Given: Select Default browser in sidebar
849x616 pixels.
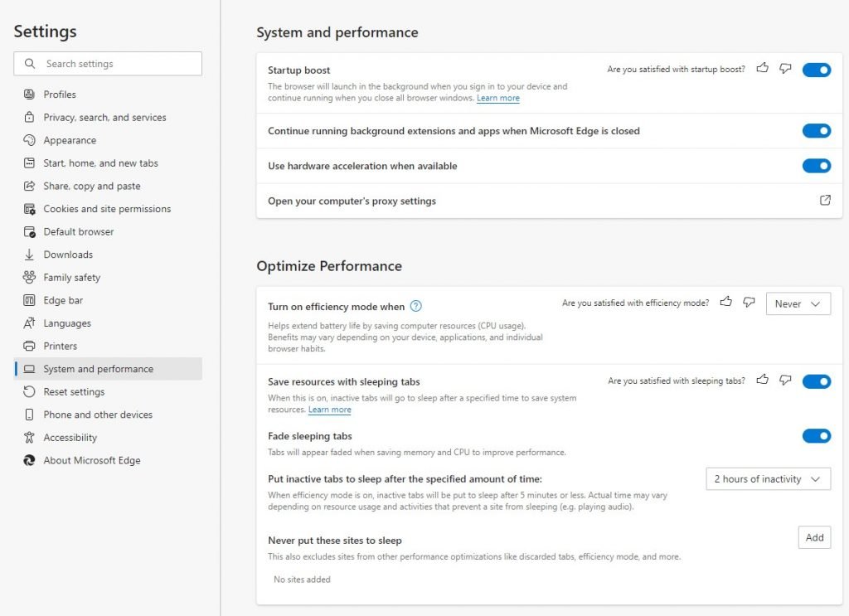Looking at the screenshot, I should pos(109,231).
